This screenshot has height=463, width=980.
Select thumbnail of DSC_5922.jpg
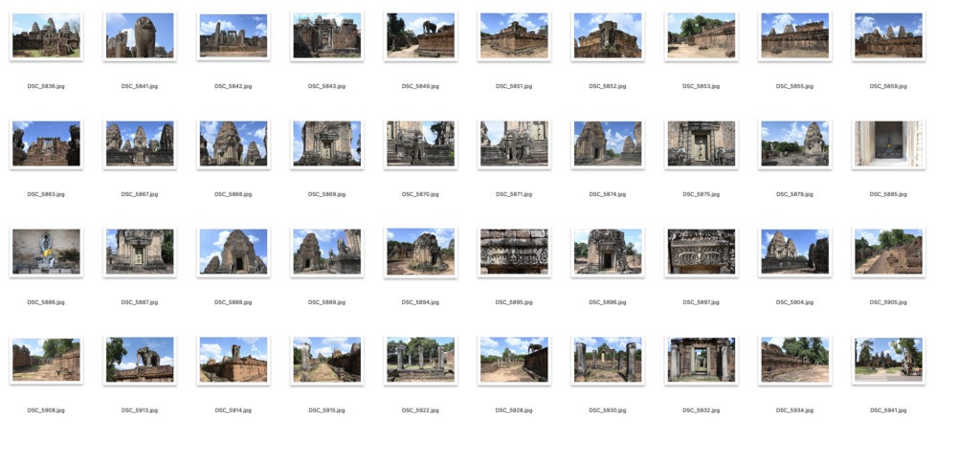(421, 360)
